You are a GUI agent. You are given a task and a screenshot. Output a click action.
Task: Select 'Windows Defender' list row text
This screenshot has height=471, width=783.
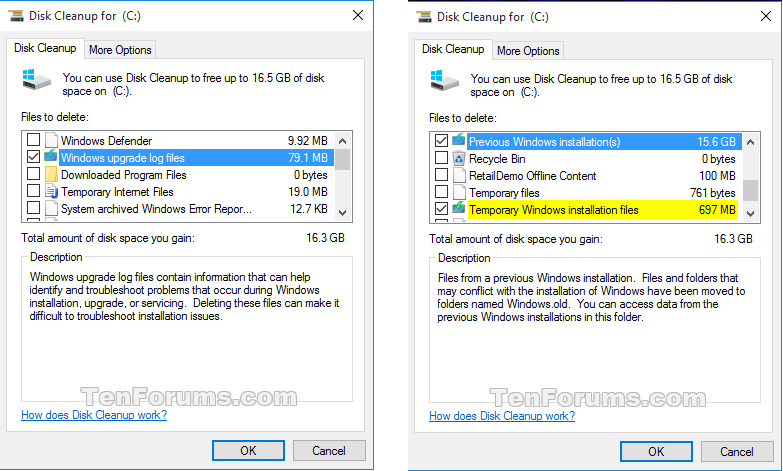(x=106, y=140)
